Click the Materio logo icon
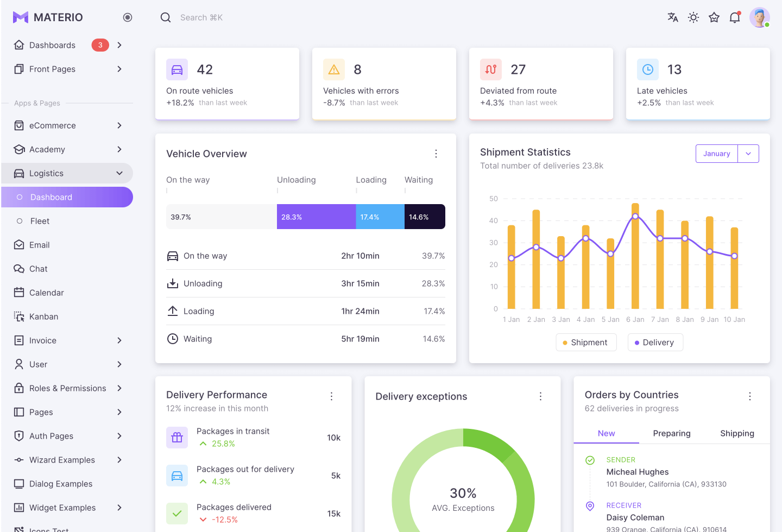This screenshot has height=532, width=782. 21,17
